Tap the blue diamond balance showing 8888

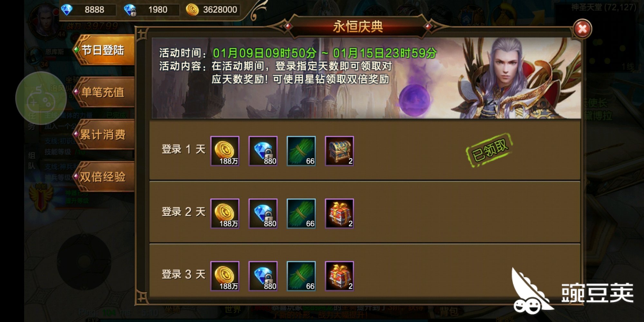point(87,10)
